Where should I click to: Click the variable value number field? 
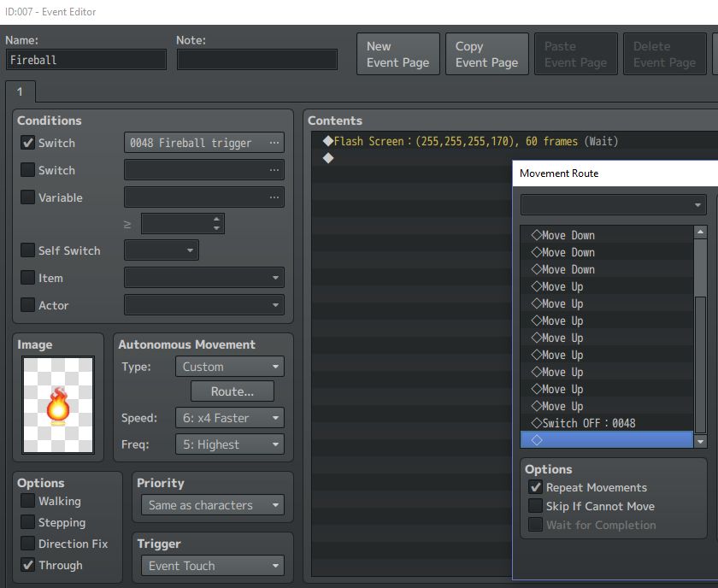click(177, 224)
